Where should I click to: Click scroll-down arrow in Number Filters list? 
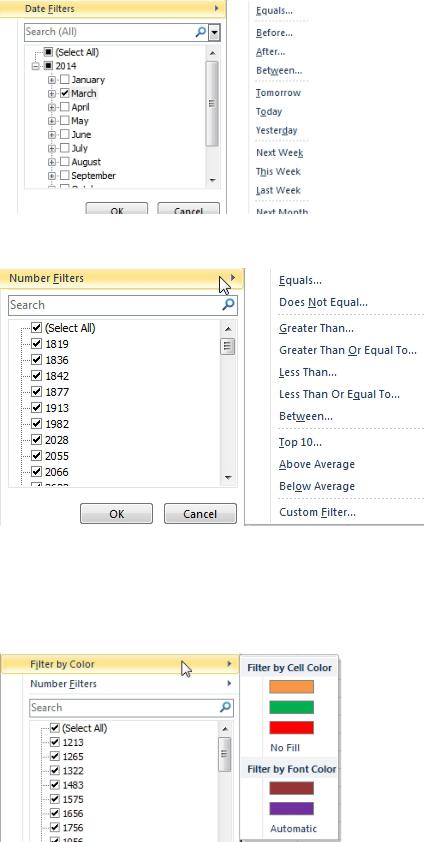(x=228, y=477)
